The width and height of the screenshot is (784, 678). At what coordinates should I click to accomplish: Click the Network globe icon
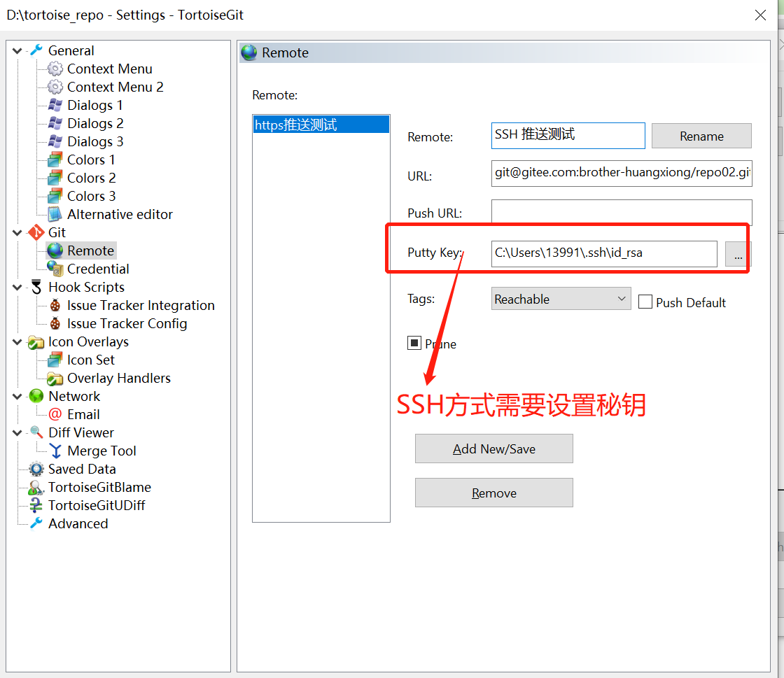tap(36, 396)
